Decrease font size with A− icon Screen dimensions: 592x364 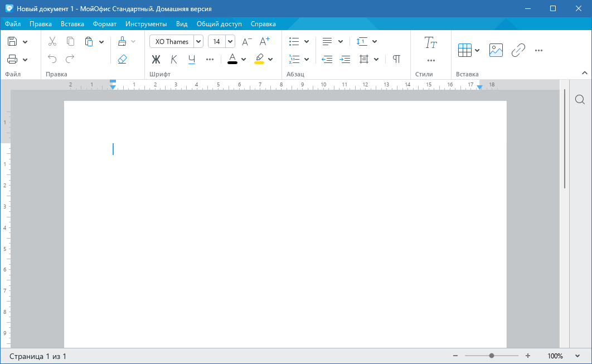[x=246, y=42]
